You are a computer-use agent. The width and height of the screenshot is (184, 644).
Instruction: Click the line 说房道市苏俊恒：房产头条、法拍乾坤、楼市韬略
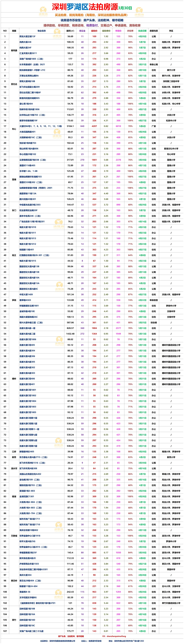(x=92, y=20)
